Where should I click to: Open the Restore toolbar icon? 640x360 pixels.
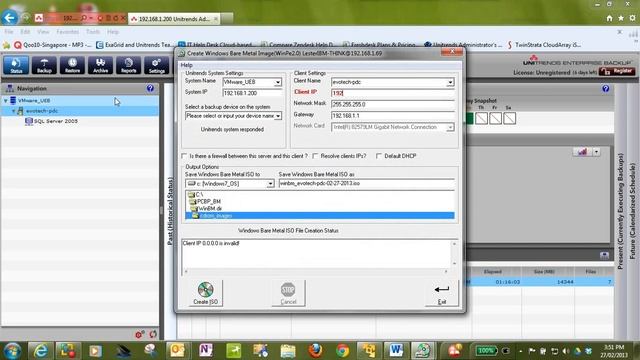72,65
